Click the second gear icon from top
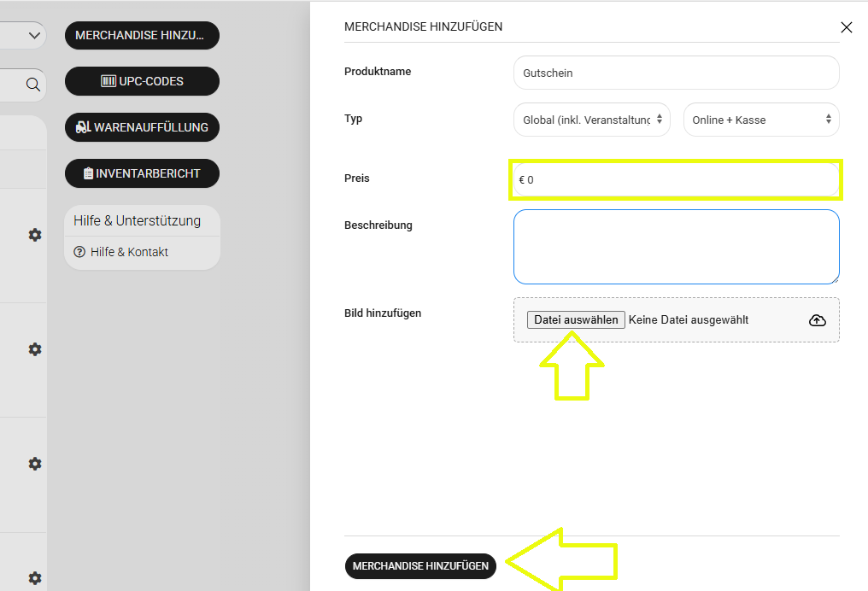 (35, 349)
